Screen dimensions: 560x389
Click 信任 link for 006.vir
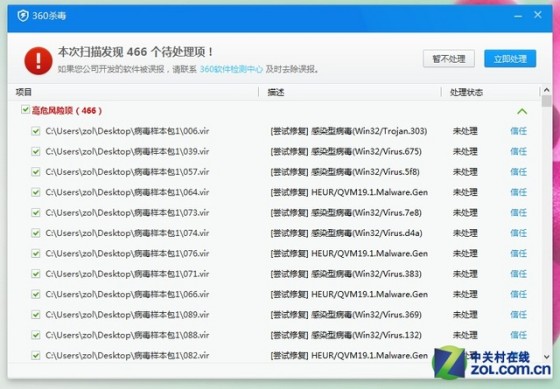(x=519, y=131)
